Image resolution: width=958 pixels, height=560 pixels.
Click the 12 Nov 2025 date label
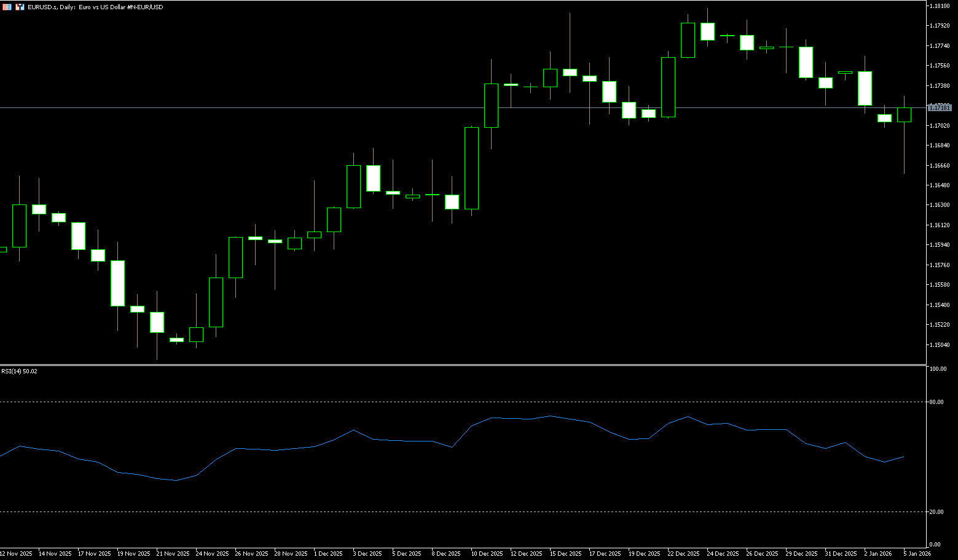click(x=17, y=554)
